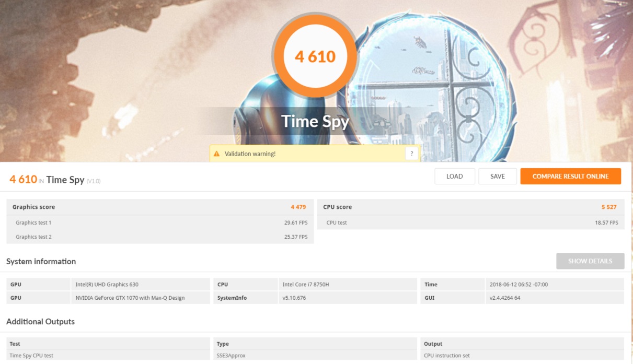Image resolution: width=633 pixels, height=364 pixels.
Task: Click the orange 4 610 score circle
Action: (x=315, y=56)
